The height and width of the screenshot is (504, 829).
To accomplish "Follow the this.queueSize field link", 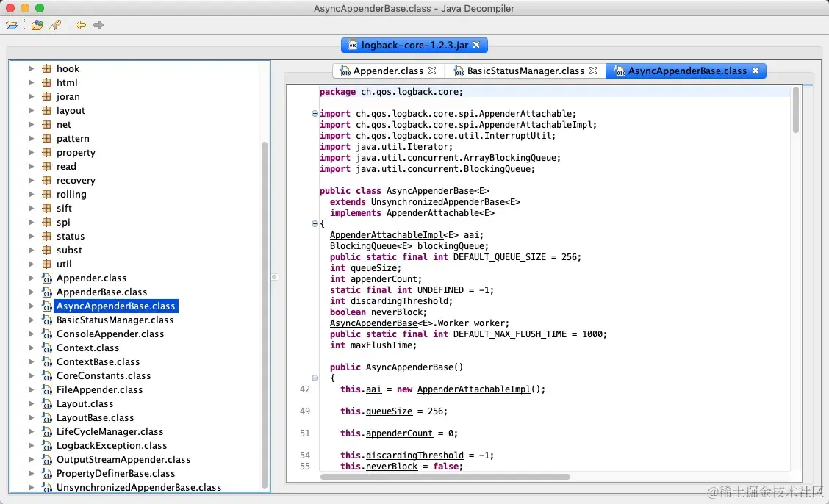I will point(389,411).
